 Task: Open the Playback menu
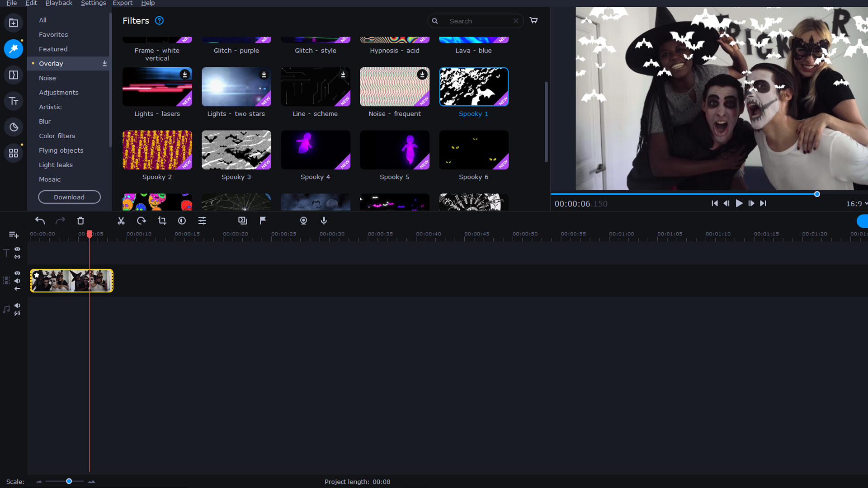tap(59, 3)
